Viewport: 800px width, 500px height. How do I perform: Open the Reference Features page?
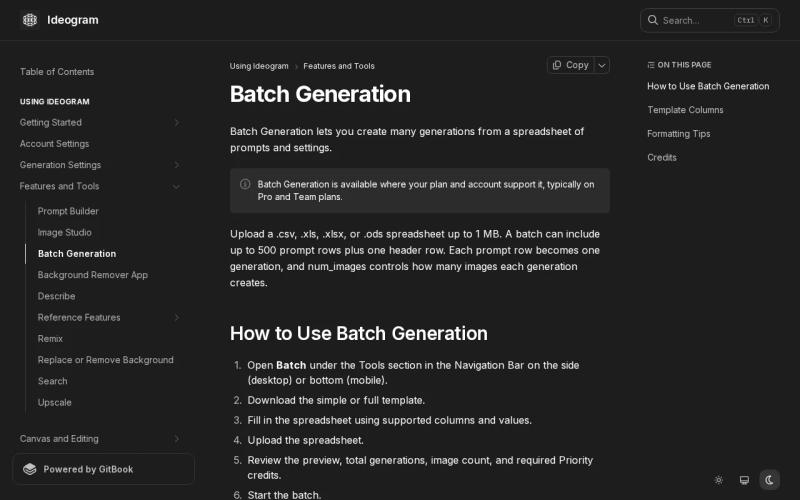[79, 317]
